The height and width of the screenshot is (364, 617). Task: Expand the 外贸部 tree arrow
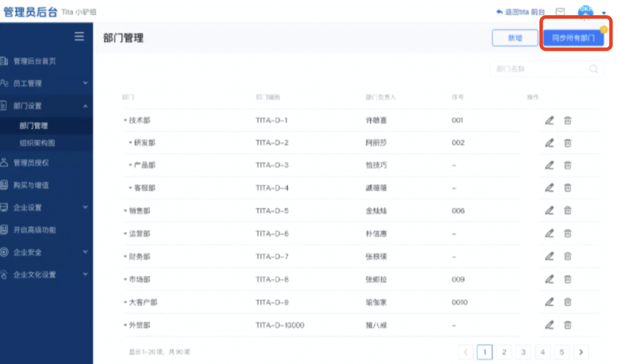click(125, 325)
